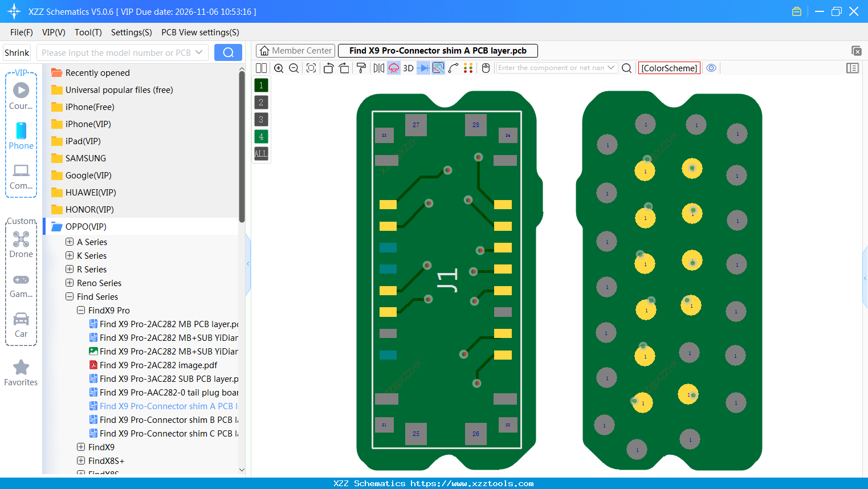Expand the R Series node
Viewport: 868px width, 489px height.
(x=70, y=269)
